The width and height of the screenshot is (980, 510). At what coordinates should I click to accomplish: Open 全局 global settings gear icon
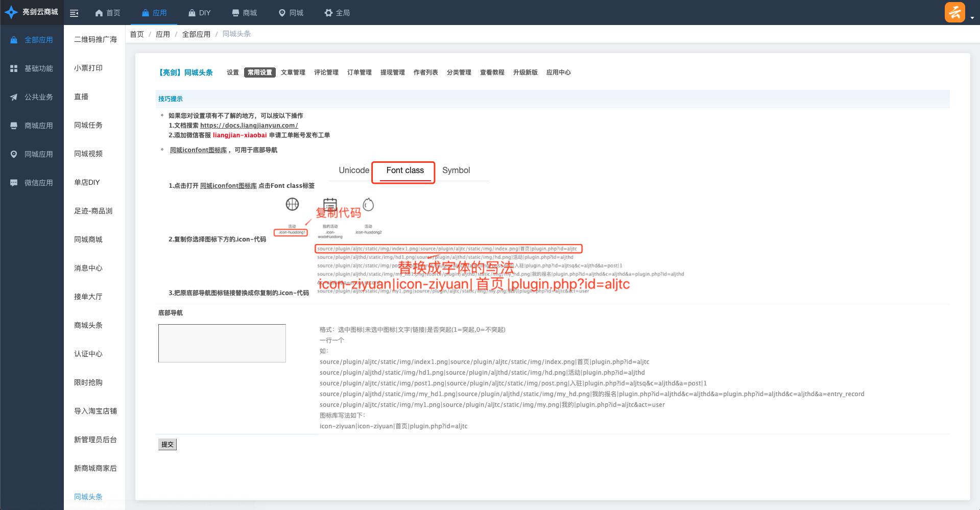(328, 13)
